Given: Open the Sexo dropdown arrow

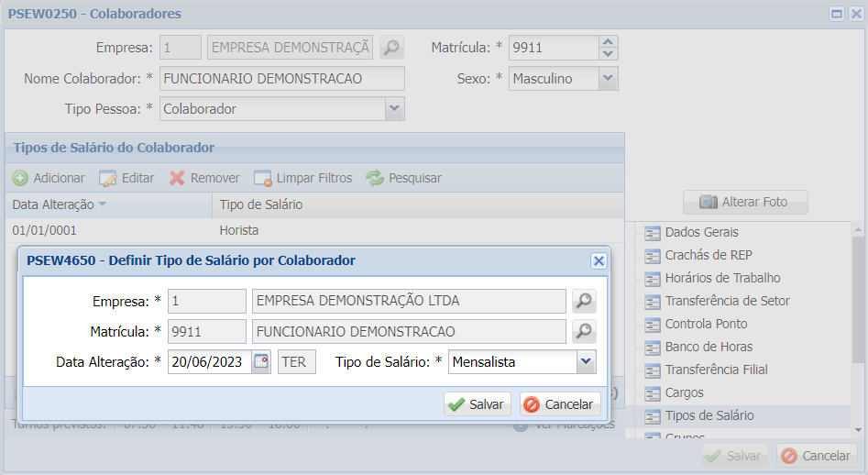Looking at the screenshot, I should [608, 79].
